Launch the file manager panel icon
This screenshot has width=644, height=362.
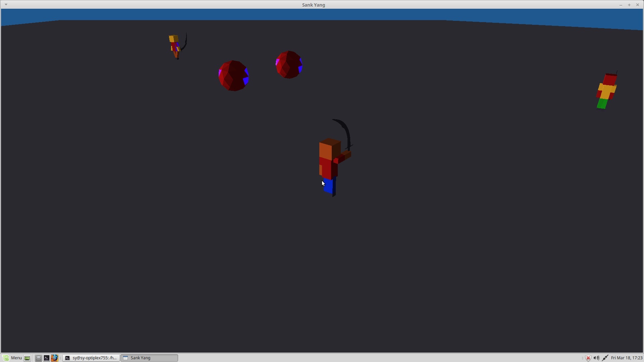[x=39, y=358]
